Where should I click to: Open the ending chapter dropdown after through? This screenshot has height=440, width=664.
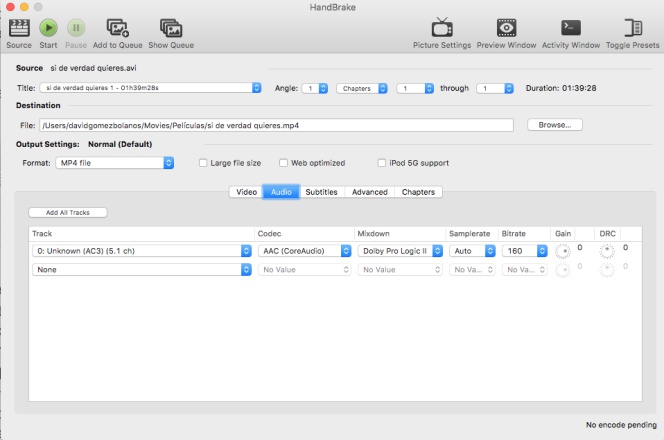(495, 88)
